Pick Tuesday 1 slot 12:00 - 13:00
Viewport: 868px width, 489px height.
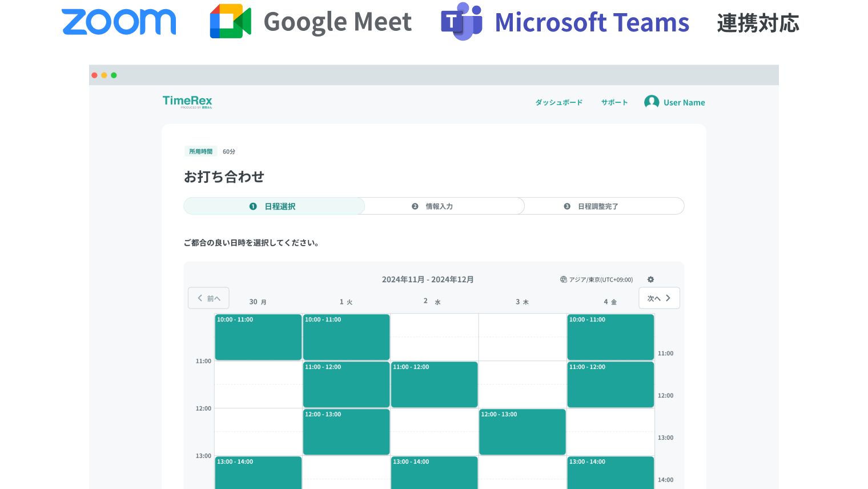(x=346, y=432)
